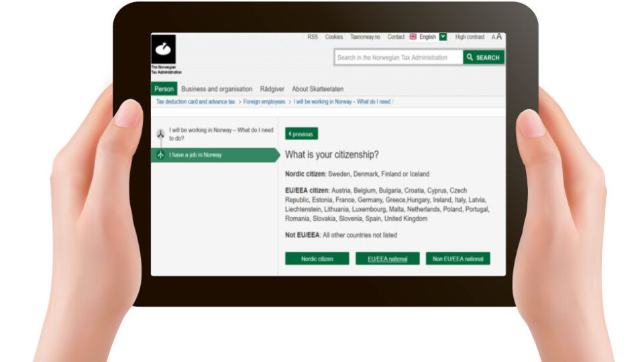Select the Person tab
This screenshot has width=644, height=362.
tap(164, 89)
